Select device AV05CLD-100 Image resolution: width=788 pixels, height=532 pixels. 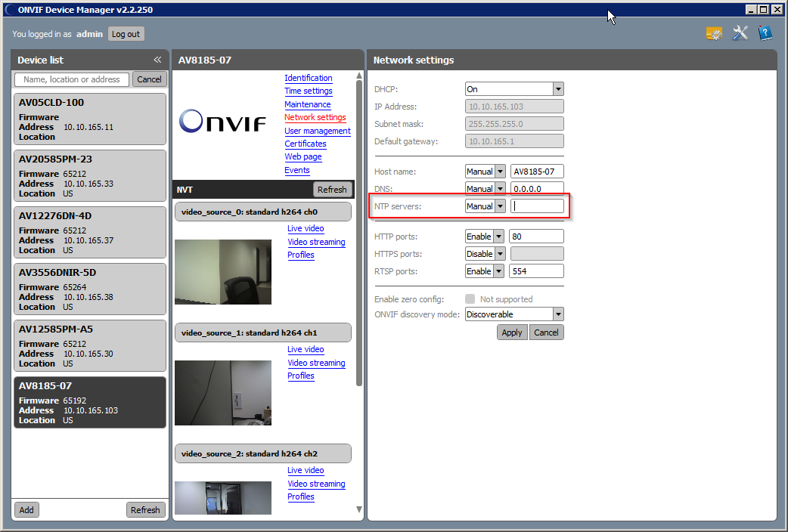point(90,119)
